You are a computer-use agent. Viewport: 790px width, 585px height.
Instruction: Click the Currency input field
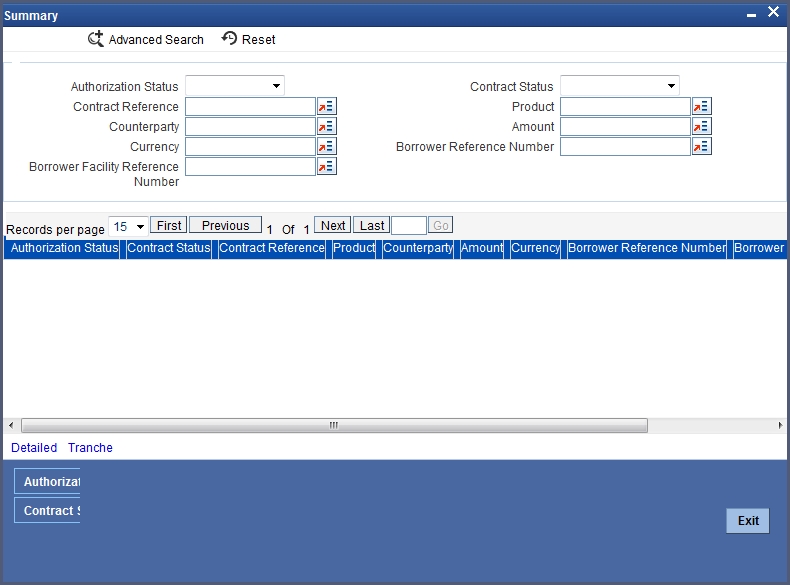pyautogui.click(x=250, y=147)
